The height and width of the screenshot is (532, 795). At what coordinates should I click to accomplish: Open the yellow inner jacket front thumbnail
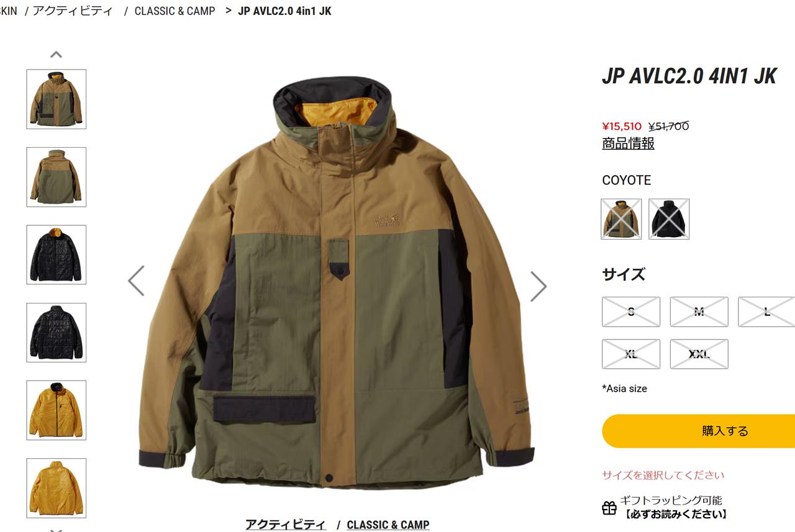point(57,410)
